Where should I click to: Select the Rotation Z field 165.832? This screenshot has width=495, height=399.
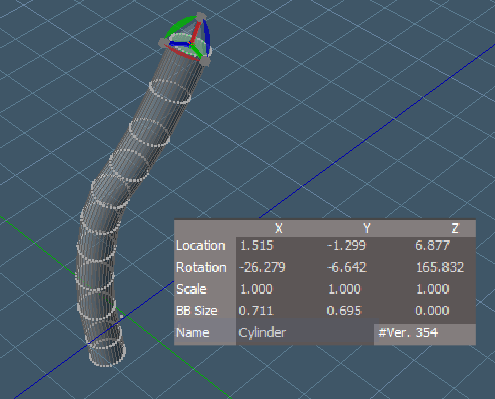(439, 267)
